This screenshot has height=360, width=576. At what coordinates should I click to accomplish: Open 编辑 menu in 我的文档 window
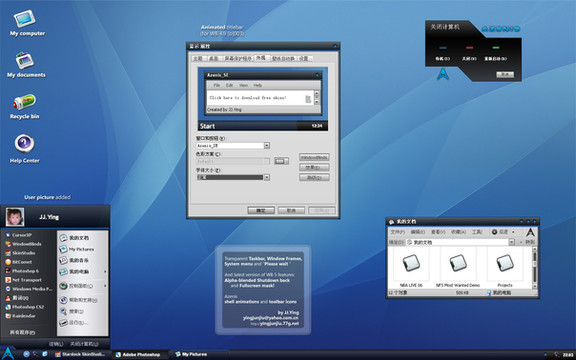418,232
